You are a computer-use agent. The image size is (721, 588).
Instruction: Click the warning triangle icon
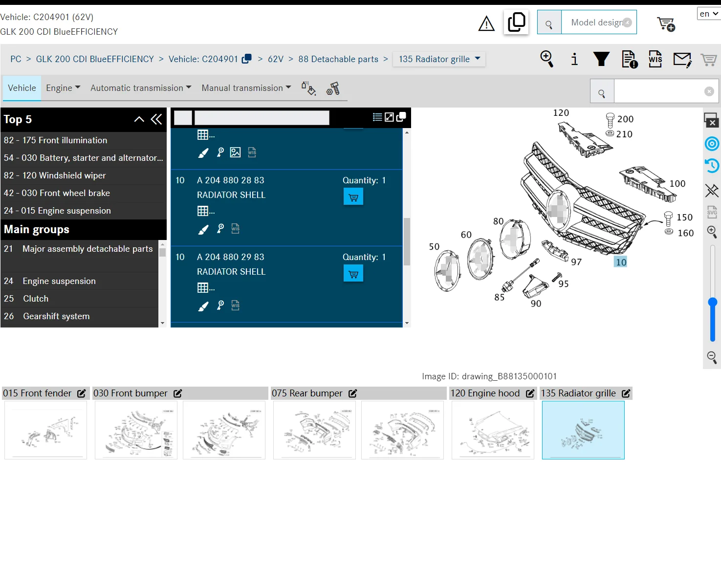(486, 23)
